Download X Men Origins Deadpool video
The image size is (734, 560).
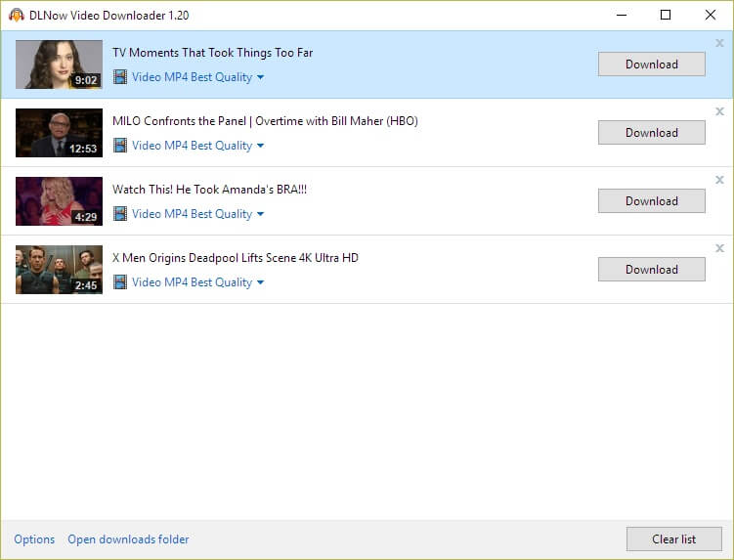point(652,269)
